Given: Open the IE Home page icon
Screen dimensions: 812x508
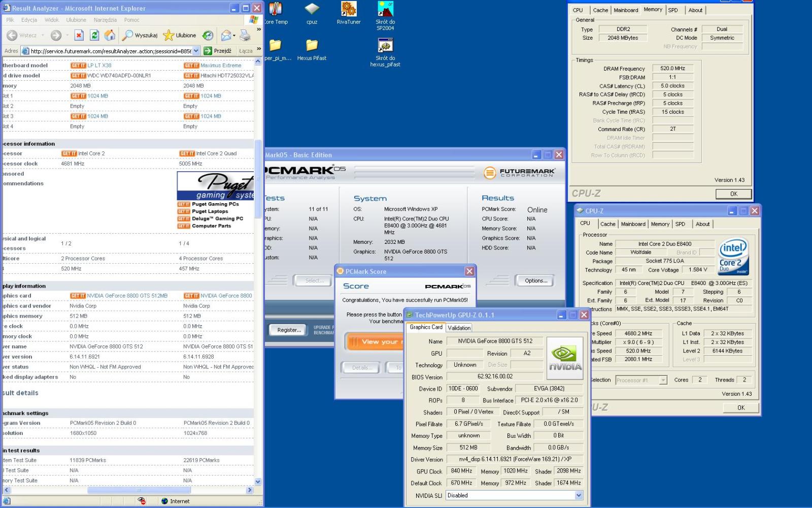Looking at the screenshot, I should pos(110,35).
